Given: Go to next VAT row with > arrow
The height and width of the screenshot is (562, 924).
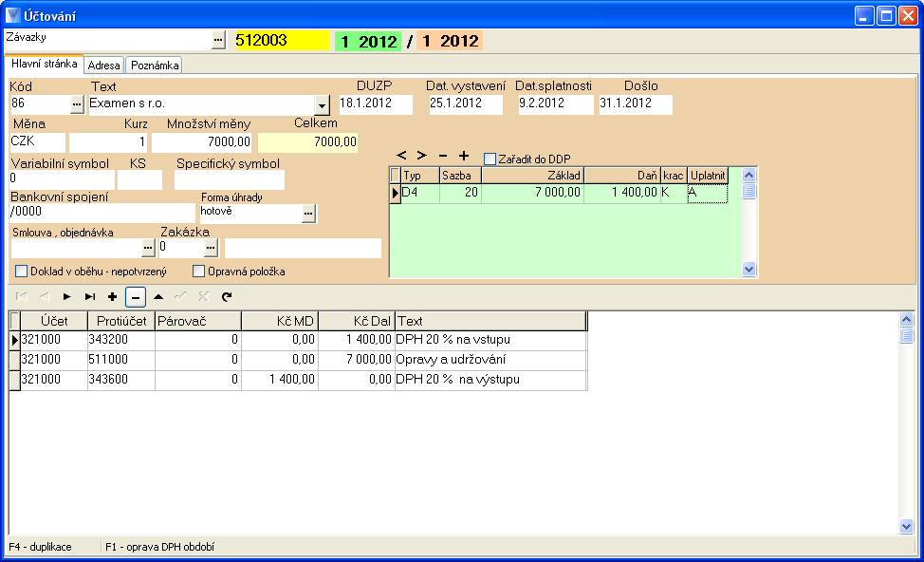Looking at the screenshot, I should [421, 156].
